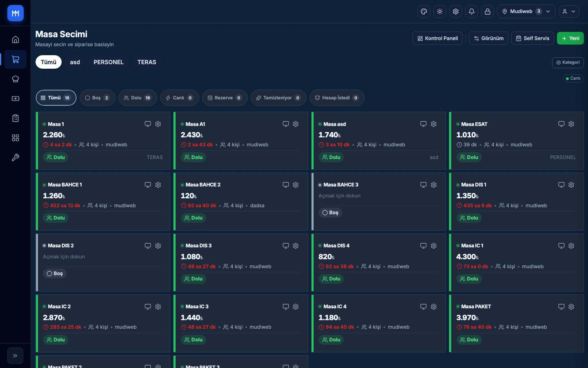Open the wrench tools sidebar icon
Image resolution: width=588 pixels, height=368 pixels.
tap(16, 157)
